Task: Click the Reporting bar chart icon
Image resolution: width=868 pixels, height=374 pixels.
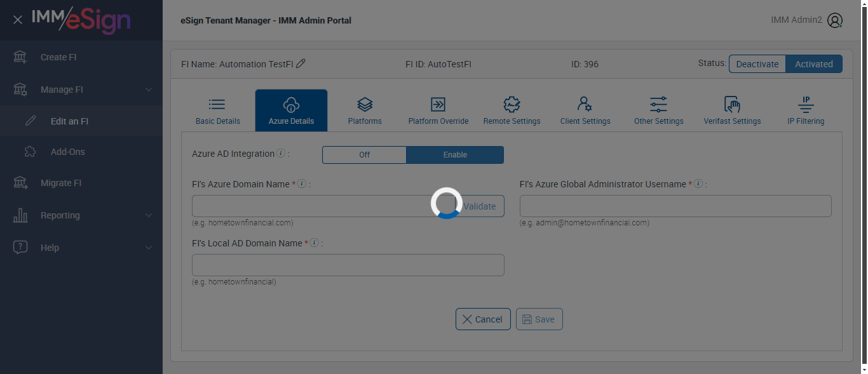Action: point(20,215)
